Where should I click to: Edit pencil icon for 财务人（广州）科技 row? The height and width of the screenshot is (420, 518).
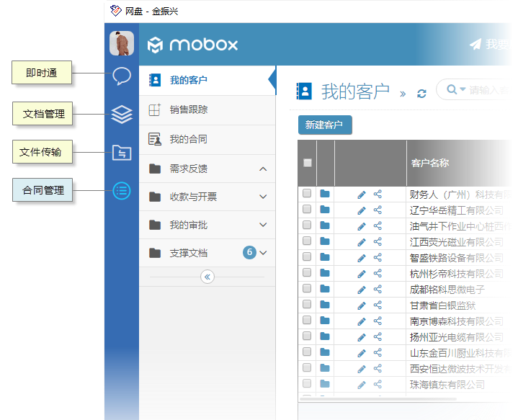click(x=362, y=195)
